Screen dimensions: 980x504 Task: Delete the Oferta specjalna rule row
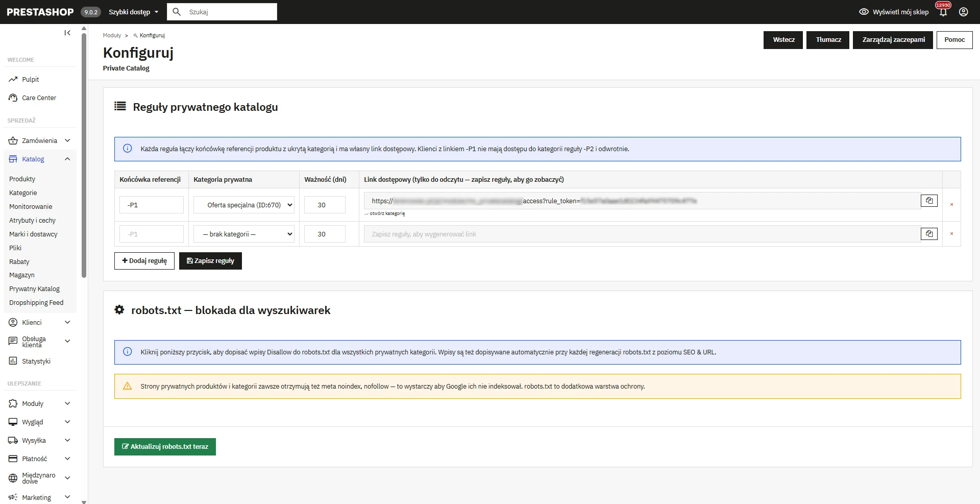(x=951, y=205)
